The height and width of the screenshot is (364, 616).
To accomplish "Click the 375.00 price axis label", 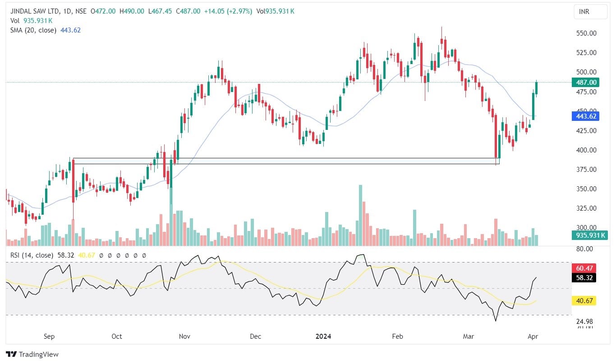I will click(x=587, y=170).
